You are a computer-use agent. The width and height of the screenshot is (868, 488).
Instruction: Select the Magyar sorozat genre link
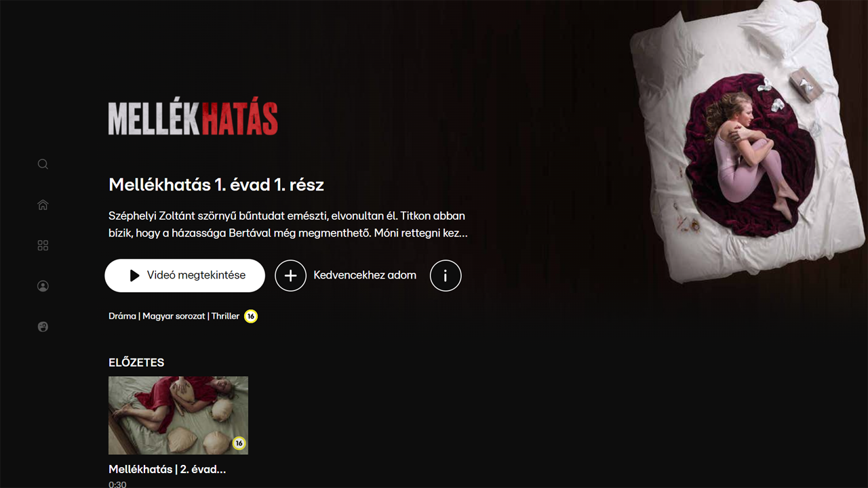[174, 316]
